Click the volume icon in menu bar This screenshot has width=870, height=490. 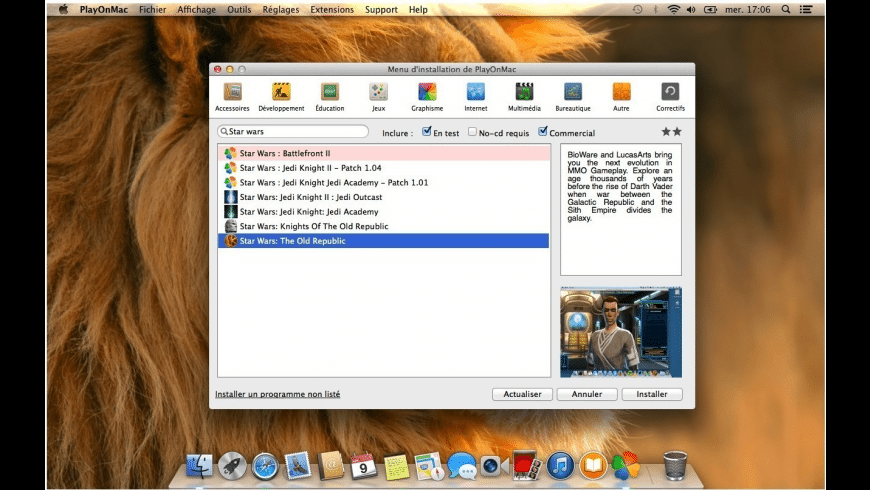pos(691,9)
